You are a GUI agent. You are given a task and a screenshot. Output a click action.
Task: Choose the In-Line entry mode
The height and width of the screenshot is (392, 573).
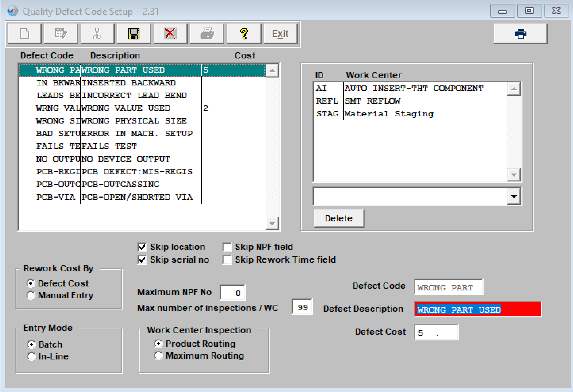coord(31,357)
